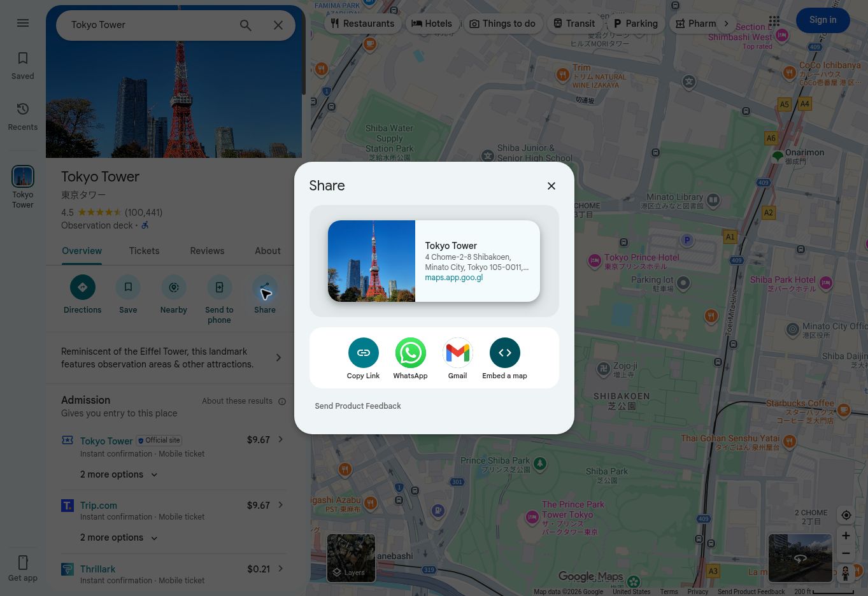Expand 2 more options under Tokyo Tower
The image size is (868, 596).
pyautogui.click(x=119, y=474)
